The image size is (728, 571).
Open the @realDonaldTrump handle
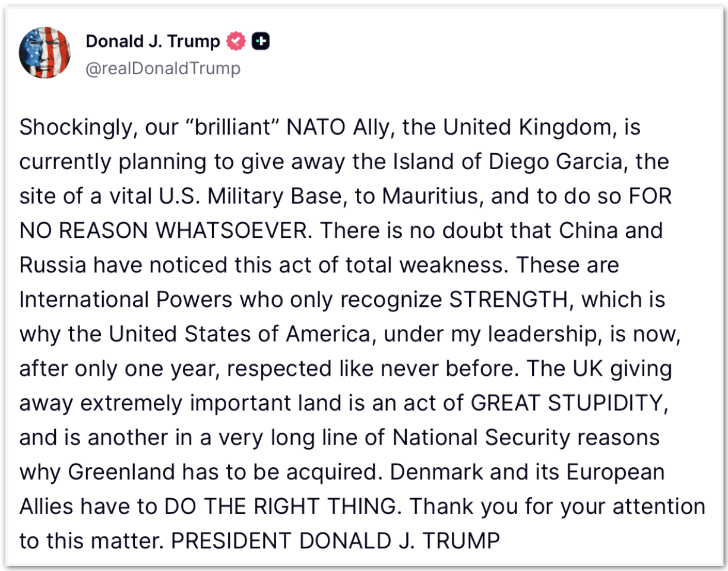pos(163,68)
